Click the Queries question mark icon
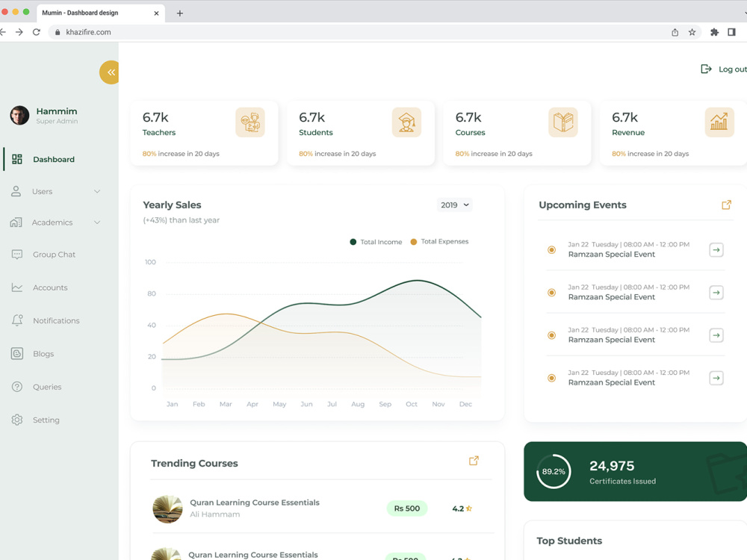This screenshot has width=747, height=560. click(x=17, y=387)
